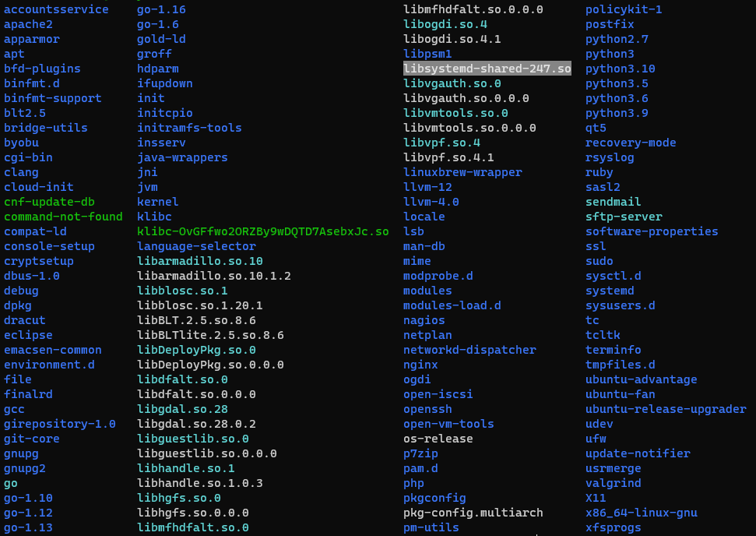Image resolution: width=756 pixels, height=536 pixels.
Task: Click the modprobe.d directory name
Action: 438,276
